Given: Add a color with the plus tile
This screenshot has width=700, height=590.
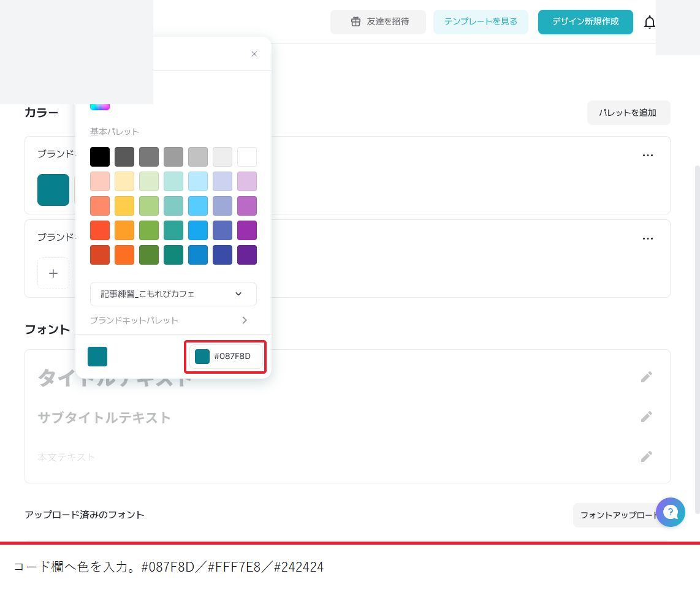Looking at the screenshot, I should click(x=53, y=273).
